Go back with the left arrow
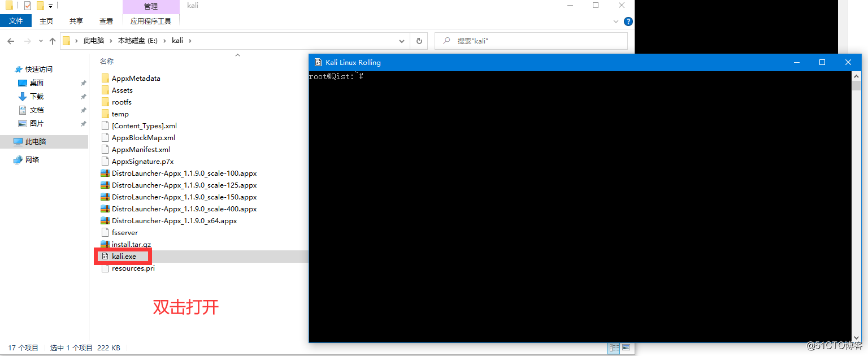868x356 pixels. pyautogui.click(x=11, y=41)
